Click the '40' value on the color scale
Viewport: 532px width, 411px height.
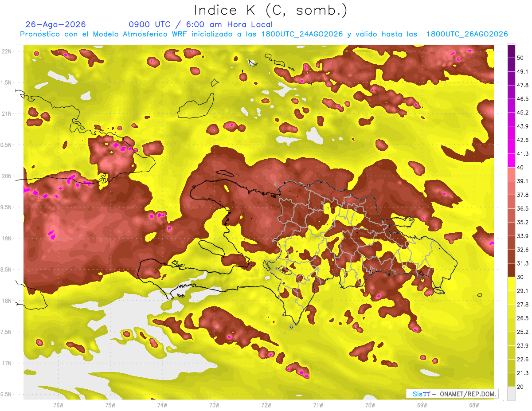click(520, 168)
